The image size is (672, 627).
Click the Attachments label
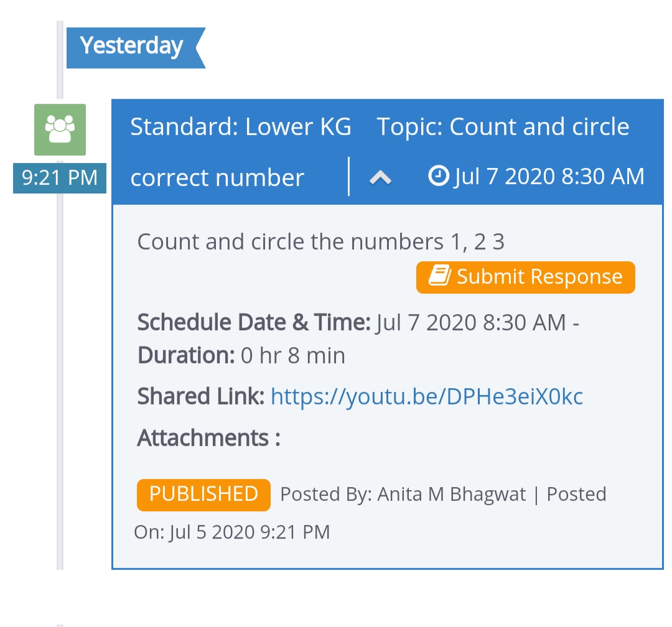[208, 438]
